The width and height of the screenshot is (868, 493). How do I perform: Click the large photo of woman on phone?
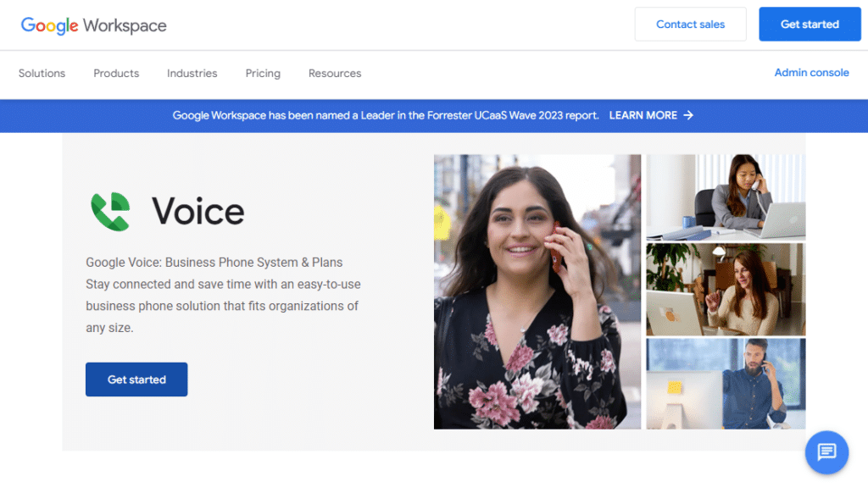click(537, 291)
